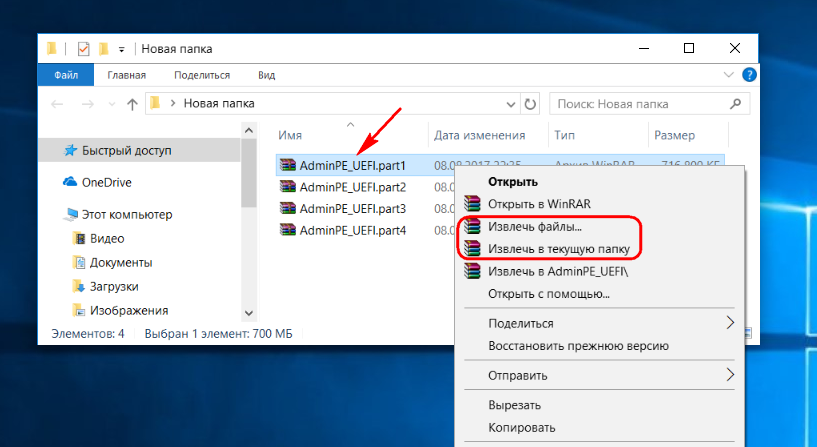The width and height of the screenshot is (817, 447).
Task: Open the address bar history dropdown
Action: (511, 103)
